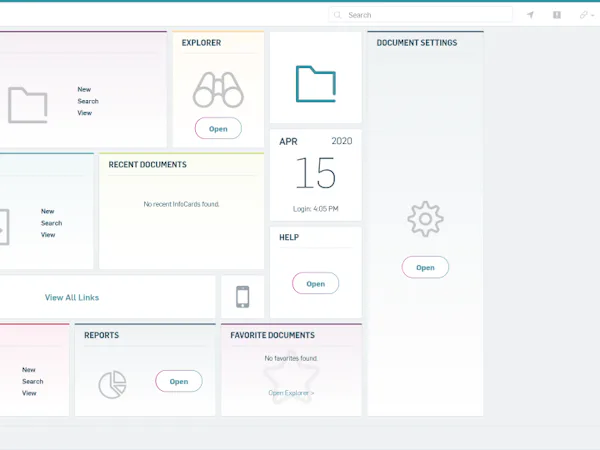Click the pie chart icon in Reports
Image resolution: width=600 pixels, height=450 pixels.
[x=112, y=385]
